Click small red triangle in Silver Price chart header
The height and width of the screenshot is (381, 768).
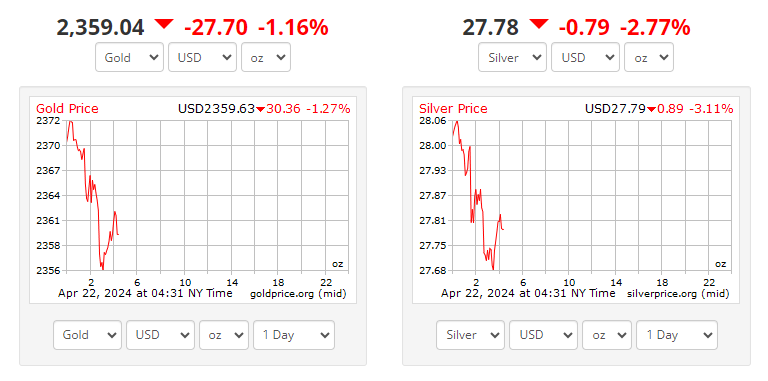[651, 109]
